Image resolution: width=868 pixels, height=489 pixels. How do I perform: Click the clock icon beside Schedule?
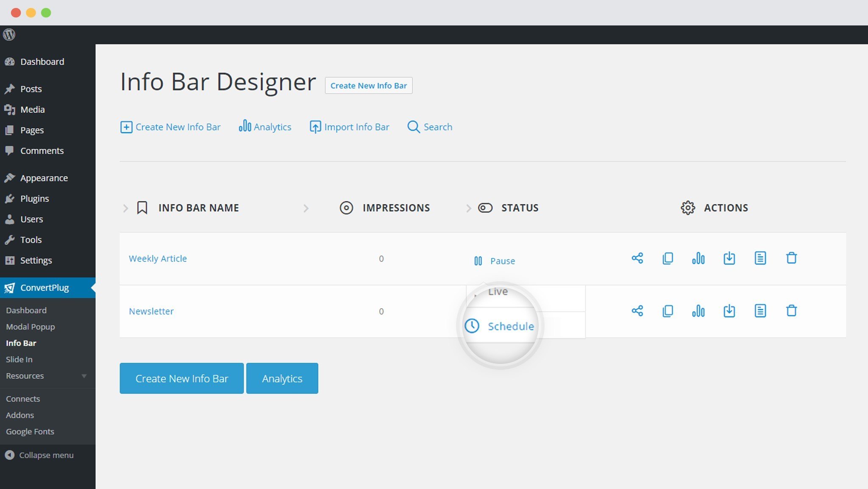point(472,326)
